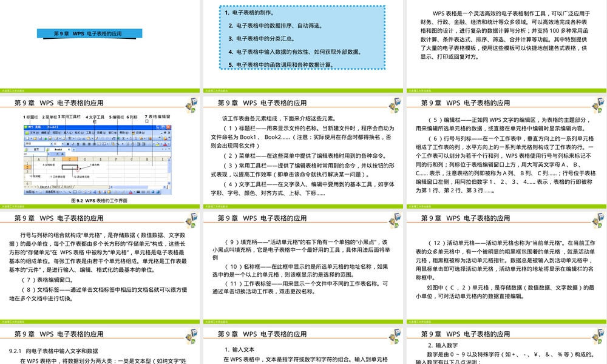
Task: Click list item '5. 电子表格中的函数调用和各种数据计算。'
Action: [x=282, y=64]
